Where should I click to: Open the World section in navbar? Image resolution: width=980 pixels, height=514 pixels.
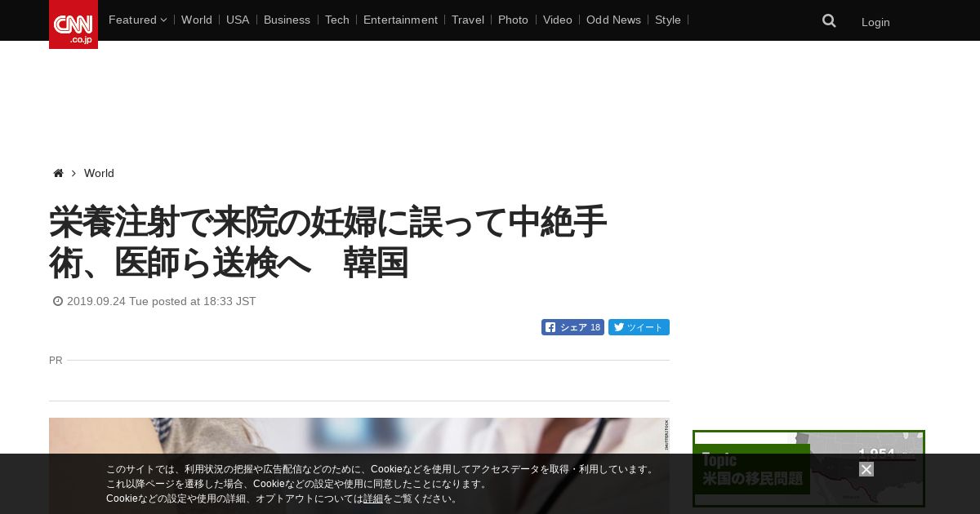point(197,20)
